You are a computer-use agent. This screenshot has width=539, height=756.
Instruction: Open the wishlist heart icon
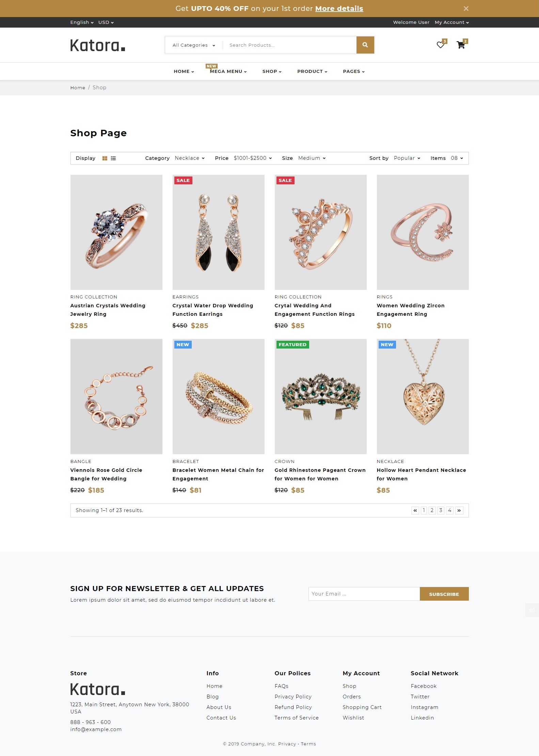440,45
